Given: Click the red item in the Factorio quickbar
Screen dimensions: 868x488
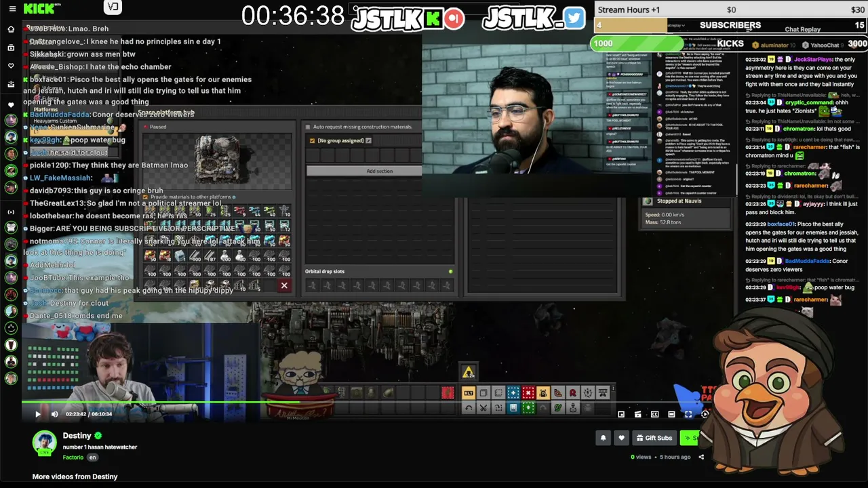Looking at the screenshot, I should 447,393.
